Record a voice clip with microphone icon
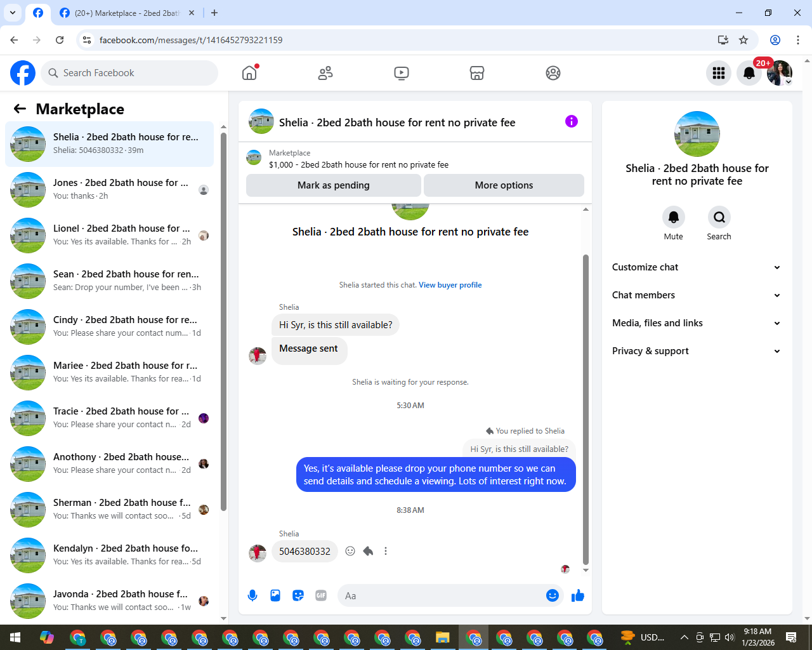Image resolution: width=812 pixels, height=650 pixels. (252, 595)
